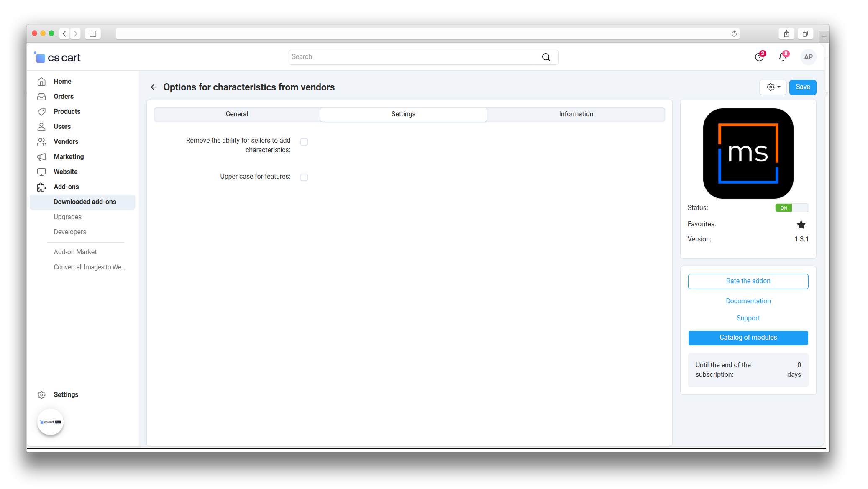Turn off the add-on Status switch
The width and height of the screenshot is (868, 489).
point(791,208)
